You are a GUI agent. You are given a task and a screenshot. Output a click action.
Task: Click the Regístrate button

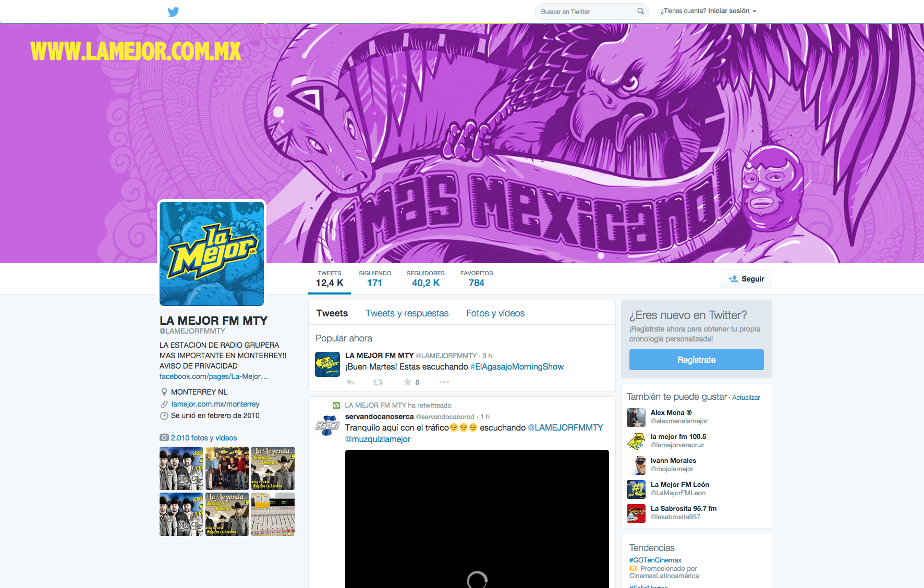pyautogui.click(x=697, y=360)
